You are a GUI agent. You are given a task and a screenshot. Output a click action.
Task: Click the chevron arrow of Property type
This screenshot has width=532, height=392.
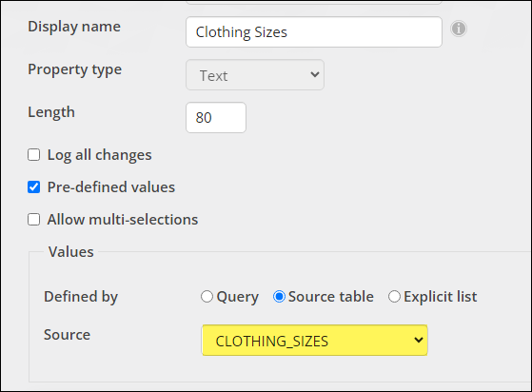click(315, 74)
